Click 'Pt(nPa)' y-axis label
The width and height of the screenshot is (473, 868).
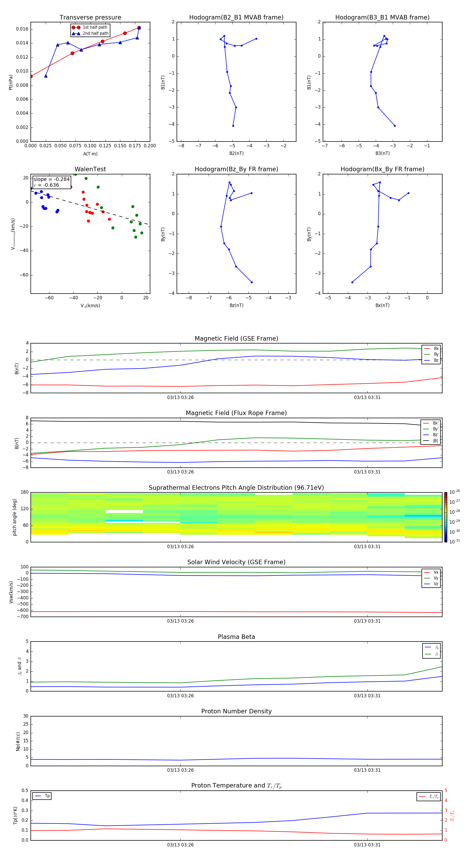coord(11,82)
